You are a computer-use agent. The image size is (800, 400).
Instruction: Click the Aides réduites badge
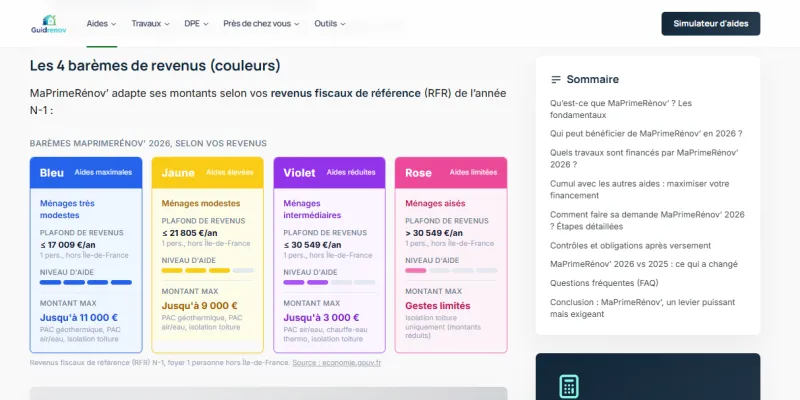tap(351, 172)
